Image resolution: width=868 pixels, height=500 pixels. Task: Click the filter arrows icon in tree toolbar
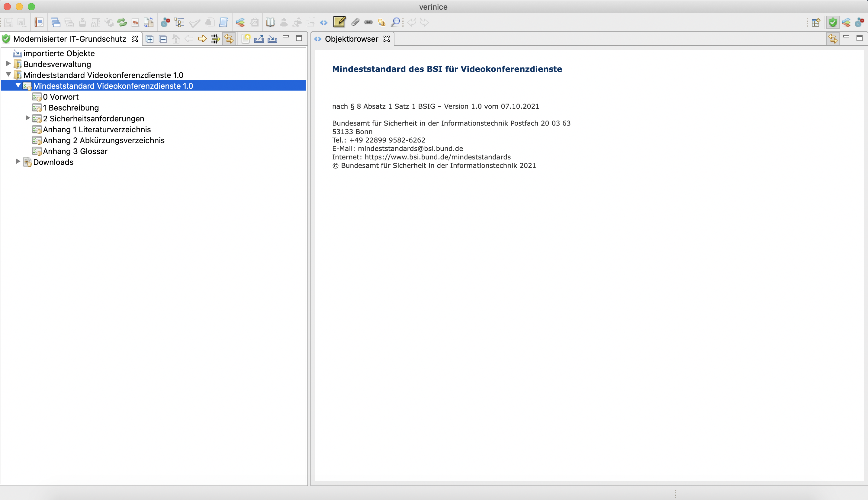tap(215, 39)
